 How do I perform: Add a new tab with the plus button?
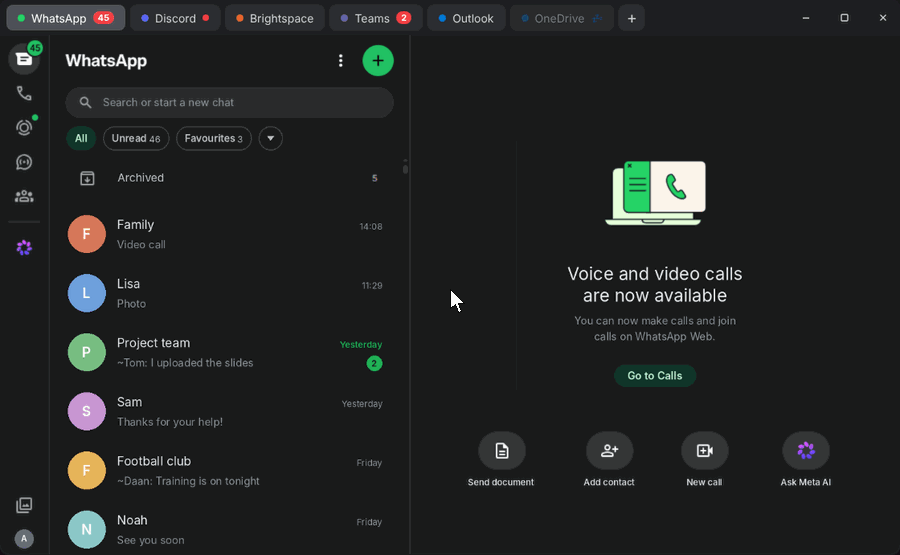coord(631,18)
